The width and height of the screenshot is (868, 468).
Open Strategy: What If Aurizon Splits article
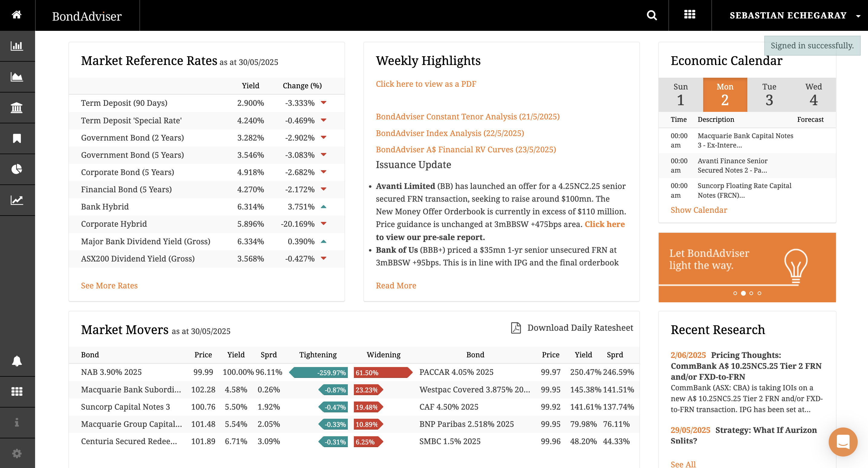[743, 435]
